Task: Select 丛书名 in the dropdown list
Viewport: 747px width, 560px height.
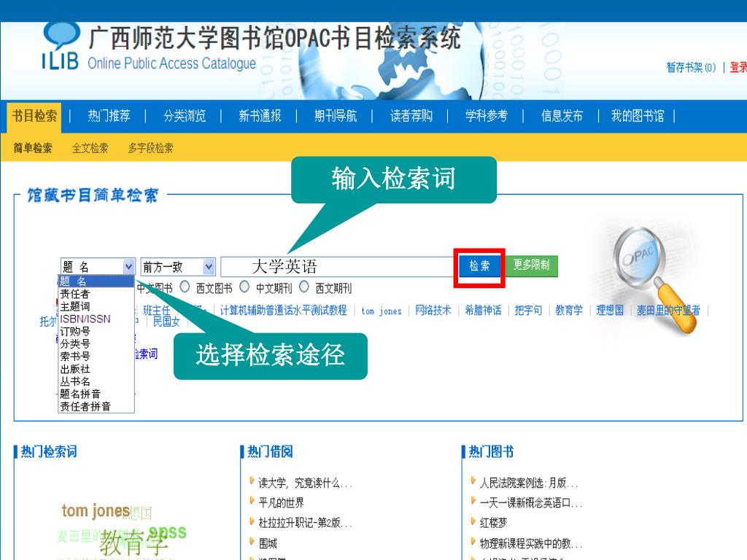Action: (96, 381)
